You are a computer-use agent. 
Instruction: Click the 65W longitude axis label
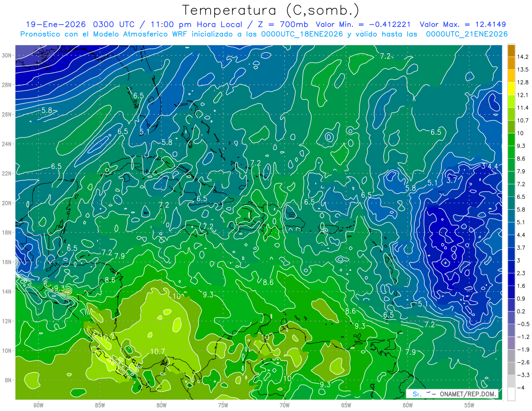(x=346, y=405)
